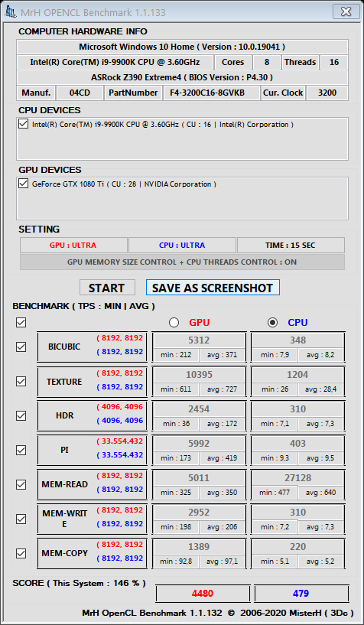Disable the HDR benchmark checkbox

pos(21,415)
